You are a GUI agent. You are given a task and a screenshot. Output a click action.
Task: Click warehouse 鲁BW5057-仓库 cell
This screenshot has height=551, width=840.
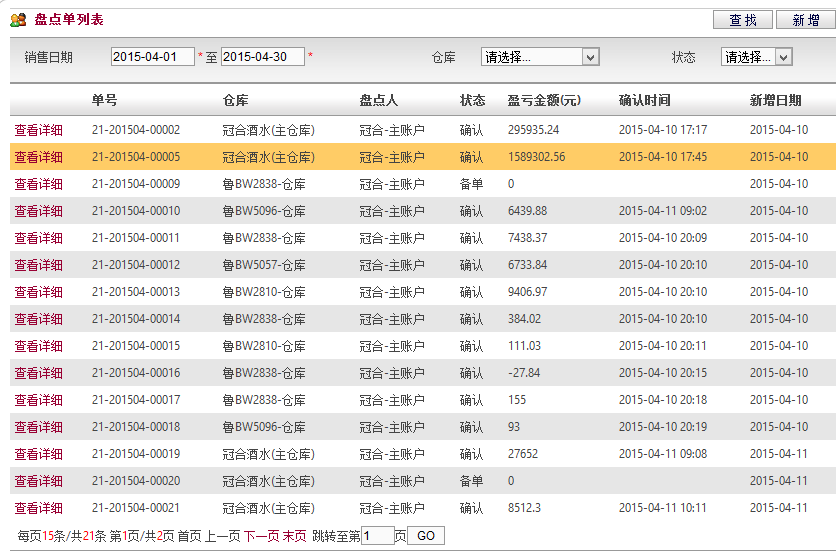(264, 265)
